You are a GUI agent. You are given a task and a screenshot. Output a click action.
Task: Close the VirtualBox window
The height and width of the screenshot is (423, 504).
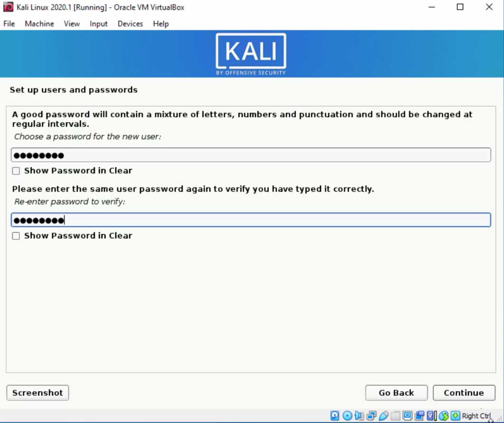pos(489,7)
